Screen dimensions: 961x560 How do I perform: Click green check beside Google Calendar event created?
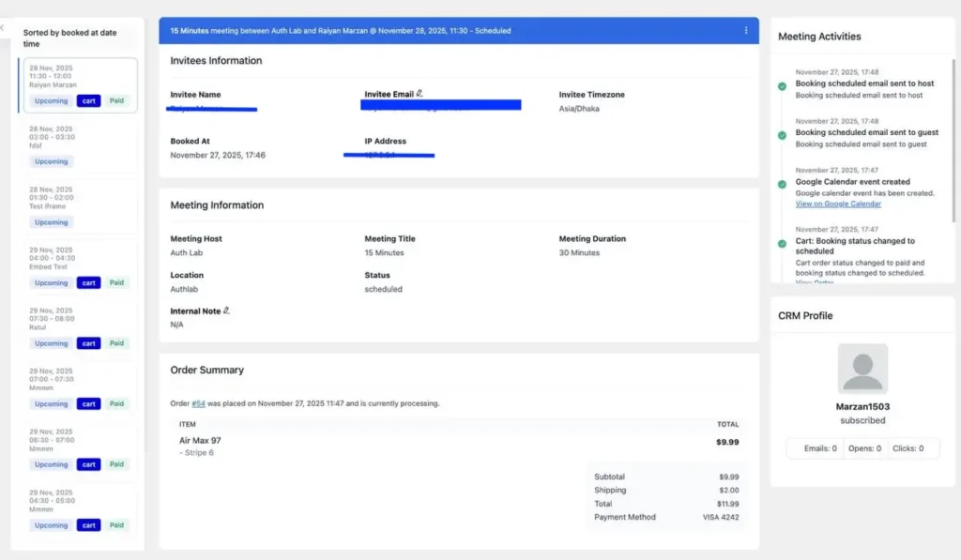pyautogui.click(x=782, y=185)
